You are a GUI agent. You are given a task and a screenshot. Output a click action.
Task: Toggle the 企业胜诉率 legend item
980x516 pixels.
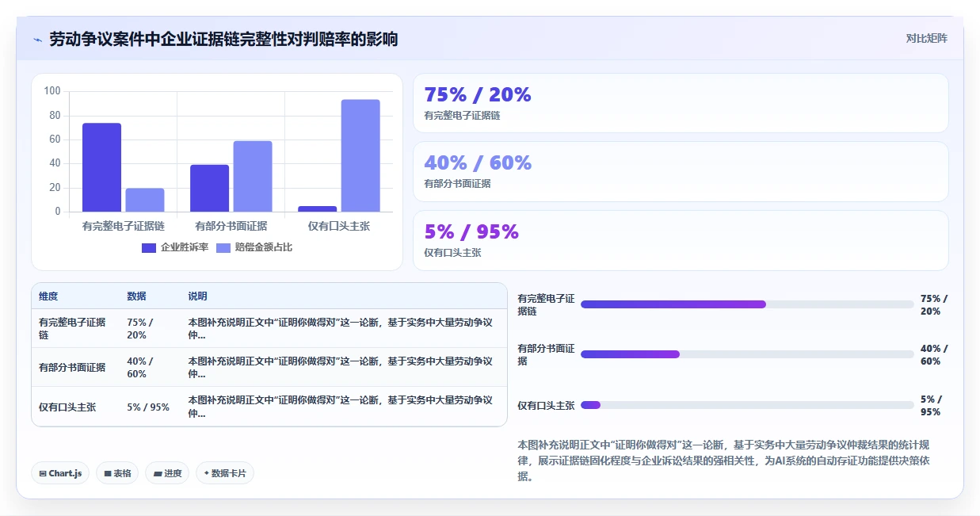pyautogui.click(x=175, y=247)
